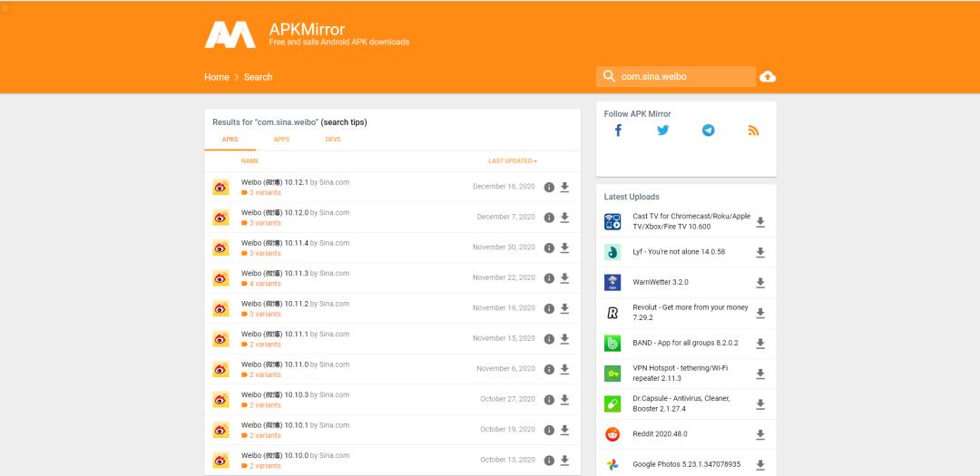
Task: Click the December 16, 2020 date
Action: click(x=504, y=187)
